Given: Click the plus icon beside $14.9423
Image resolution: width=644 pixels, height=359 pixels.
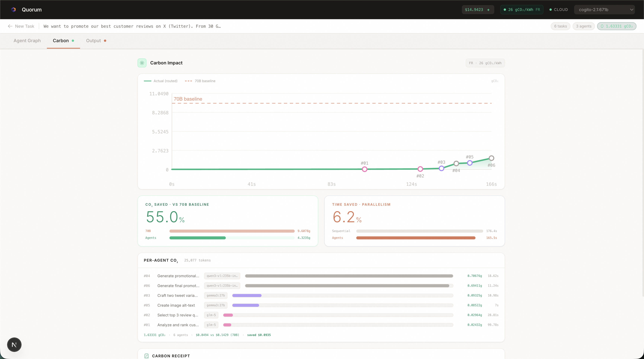Looking at the screenshot, I should pos(488,10).
